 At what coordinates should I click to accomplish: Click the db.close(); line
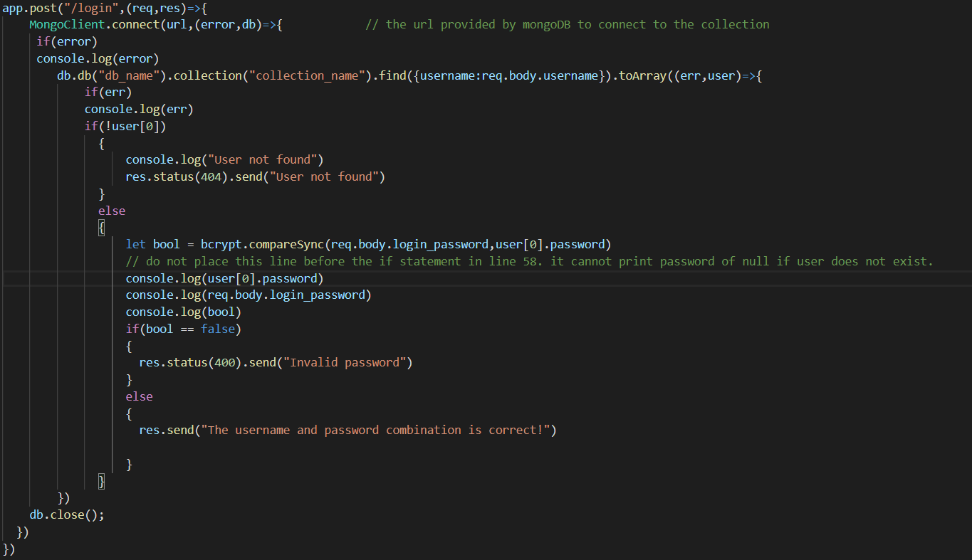coord(67,514)
